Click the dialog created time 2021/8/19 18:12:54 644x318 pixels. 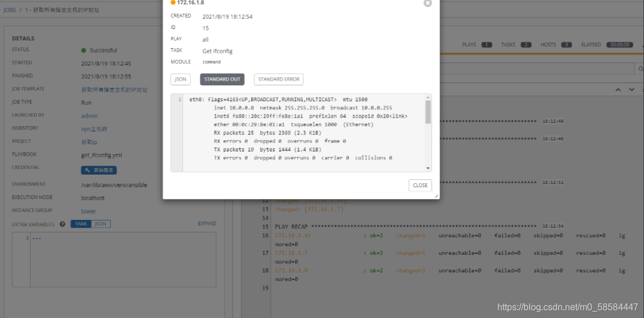(227, 17)
